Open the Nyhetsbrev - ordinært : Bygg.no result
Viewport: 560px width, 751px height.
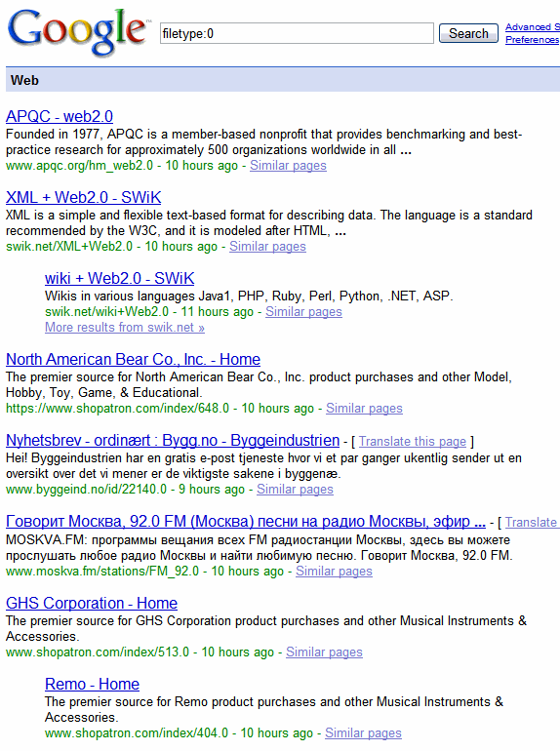click(x=173, y=440)
